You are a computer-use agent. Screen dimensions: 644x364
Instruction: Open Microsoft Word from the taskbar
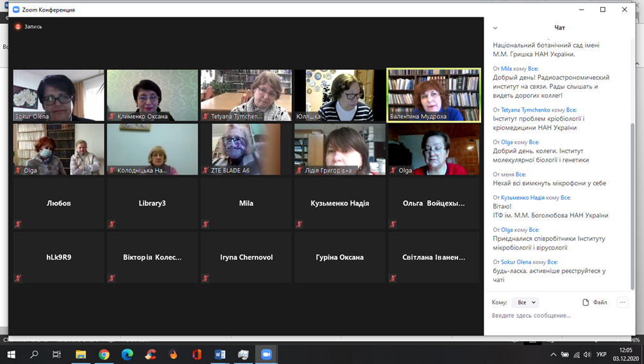220,354
